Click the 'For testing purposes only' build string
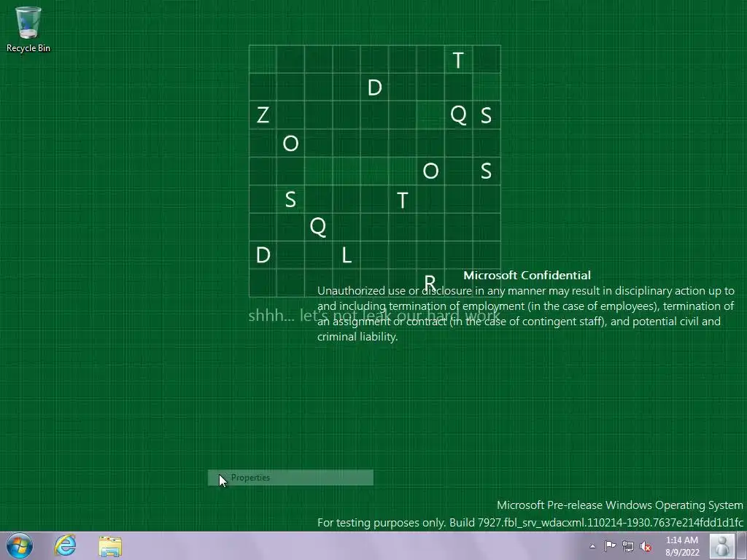747x560 pixels. pos(530,523)
